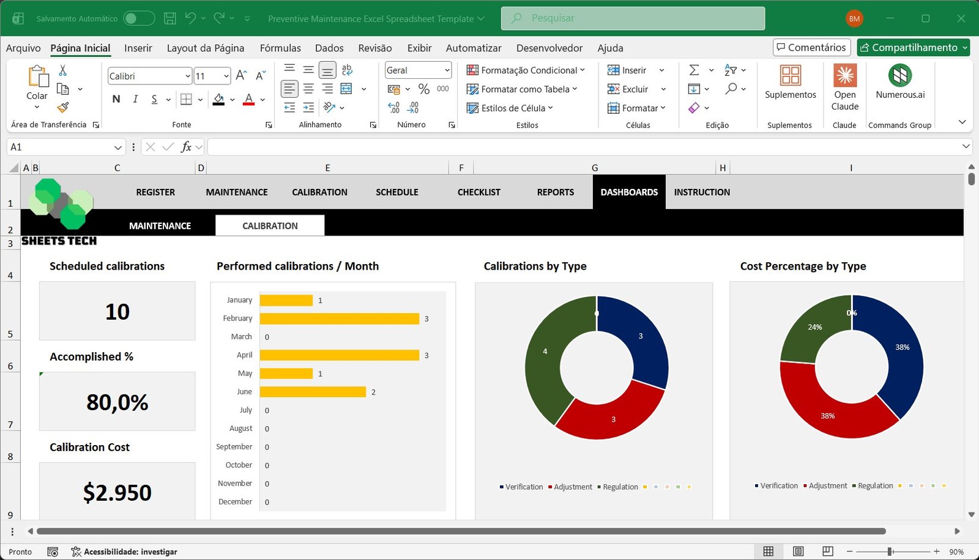Open the Geral number format dropdown
Image resolution: width=979 pixels, height=560 pixels.
(x=446, y=70)
